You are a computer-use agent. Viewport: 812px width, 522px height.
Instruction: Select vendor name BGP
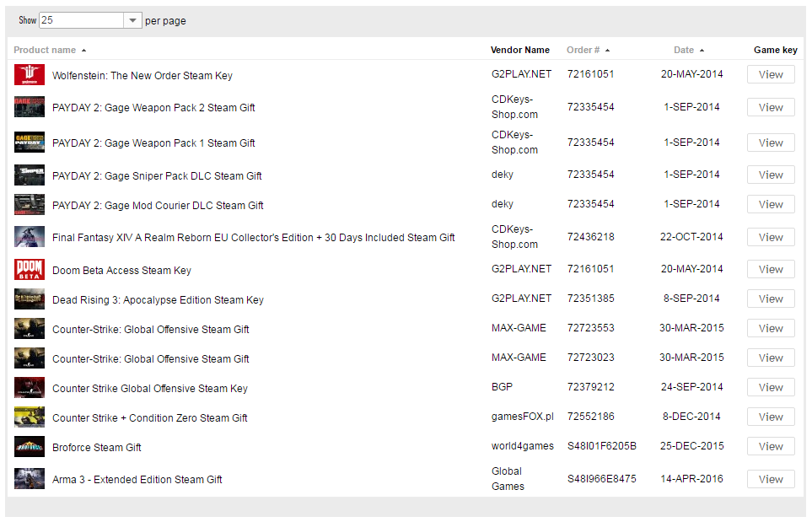(x=502, y=387)
